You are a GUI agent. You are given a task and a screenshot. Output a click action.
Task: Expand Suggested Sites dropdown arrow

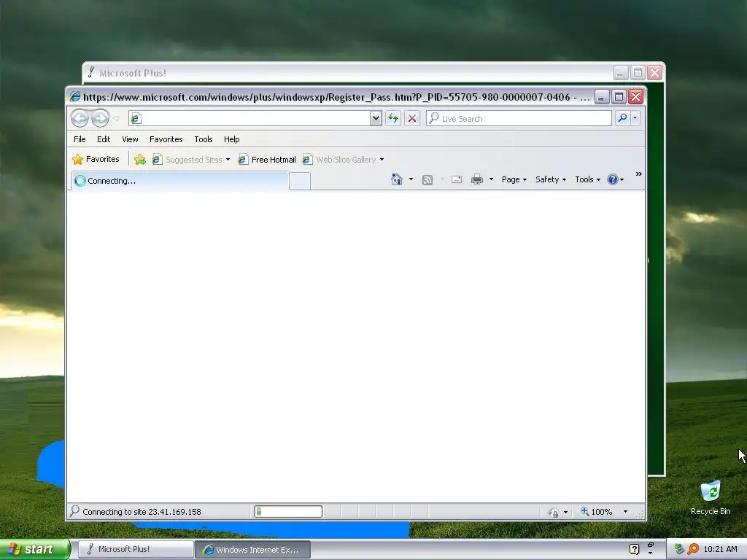point(228,160)
